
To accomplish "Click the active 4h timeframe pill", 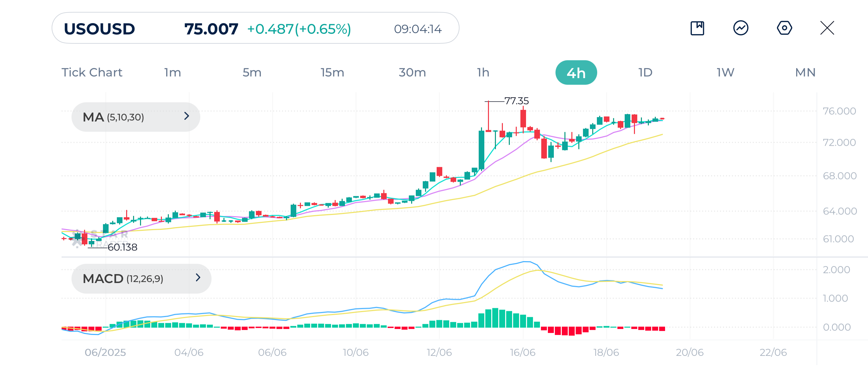I will (x=576, y=72).
